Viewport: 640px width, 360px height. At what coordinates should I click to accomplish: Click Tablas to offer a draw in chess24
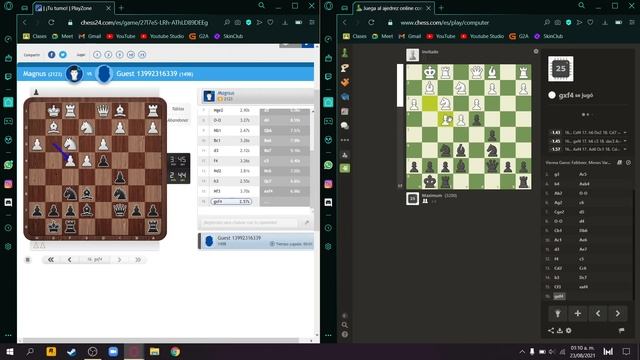tap(178, 109)
